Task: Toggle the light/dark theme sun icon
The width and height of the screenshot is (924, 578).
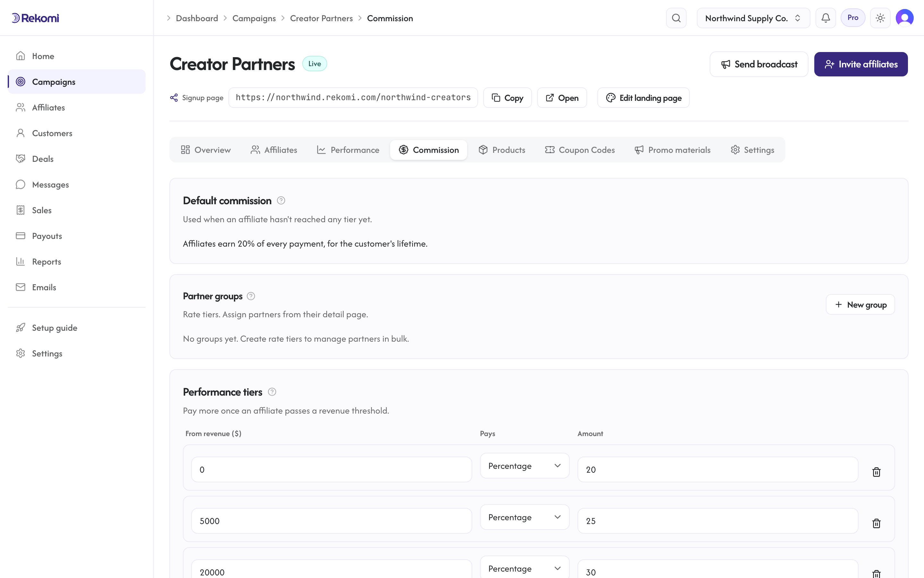Action: 880,18
